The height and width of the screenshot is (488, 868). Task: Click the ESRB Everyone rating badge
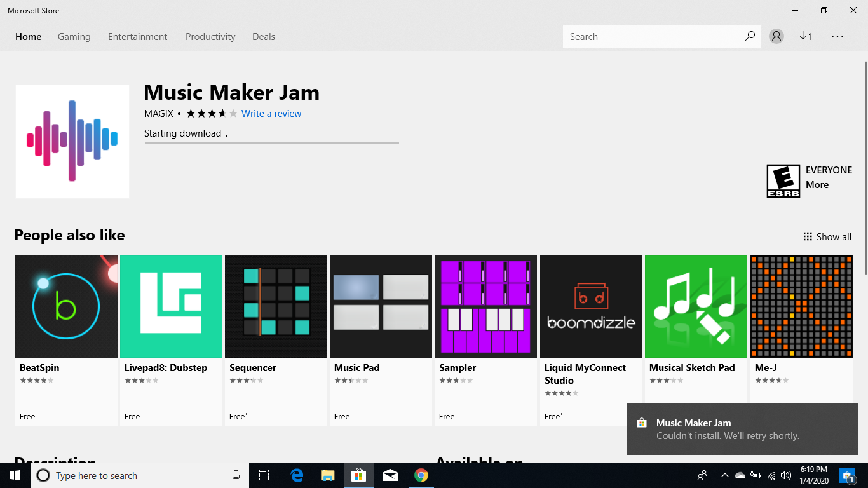782,181
